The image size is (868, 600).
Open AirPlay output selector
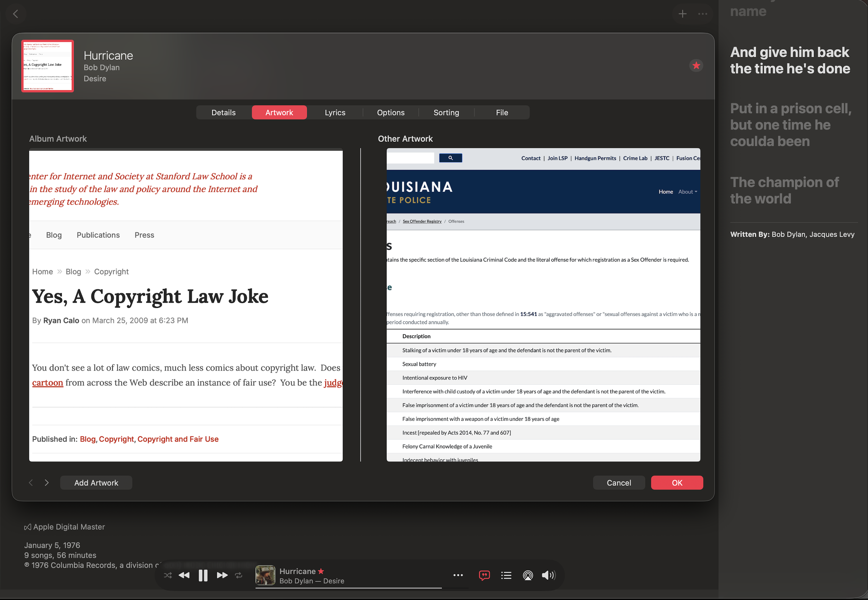pyautogui.click(x=528, y=575)
